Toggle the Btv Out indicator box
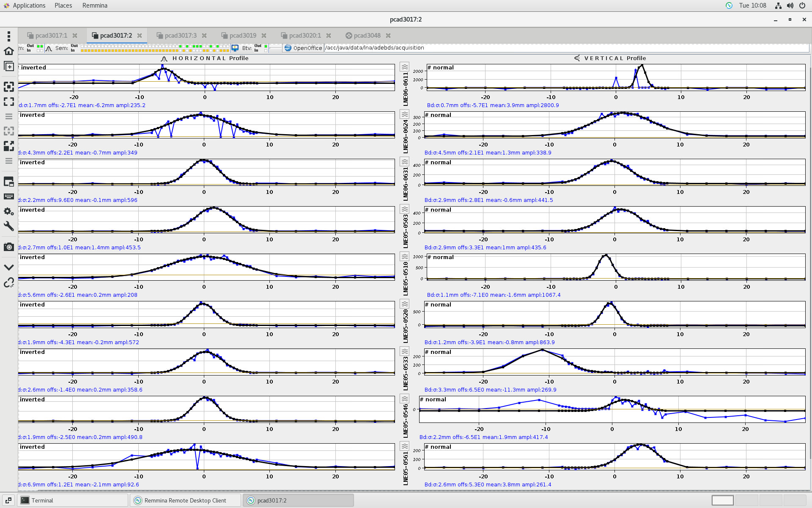The height and width of the screenshot is (508, 812). [x=266, y=46]
